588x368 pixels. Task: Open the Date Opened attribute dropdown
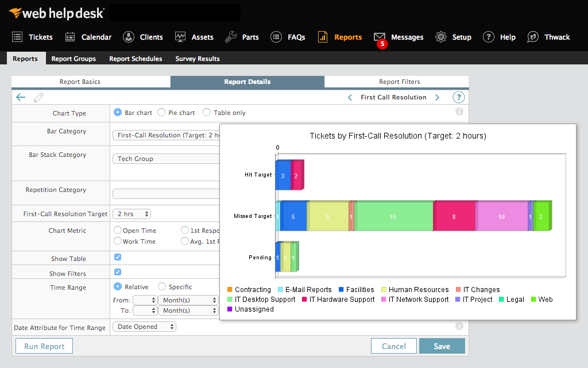pyautogui.click(x=144, y=326)
